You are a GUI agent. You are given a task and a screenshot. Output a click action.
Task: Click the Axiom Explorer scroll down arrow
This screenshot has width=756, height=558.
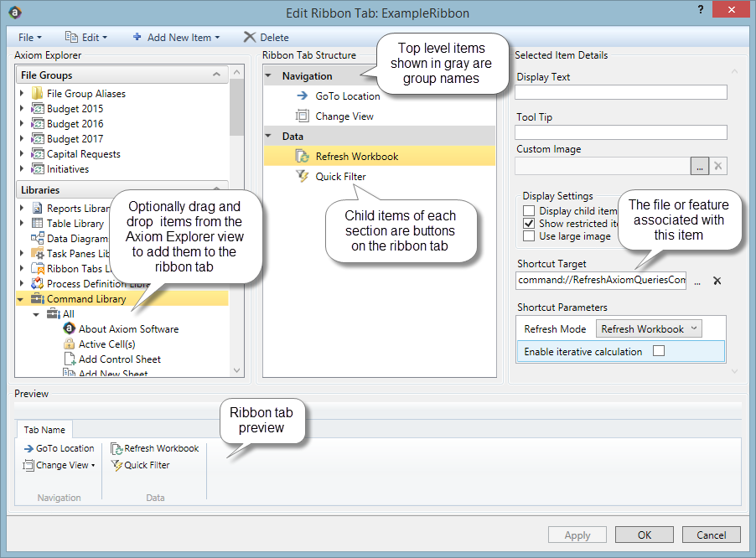point(236,370)
